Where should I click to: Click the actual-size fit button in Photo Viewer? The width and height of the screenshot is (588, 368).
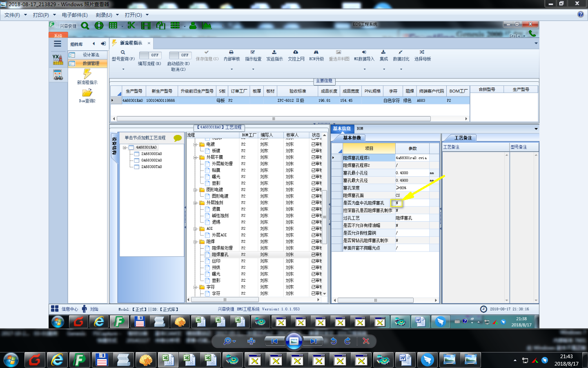252,341
